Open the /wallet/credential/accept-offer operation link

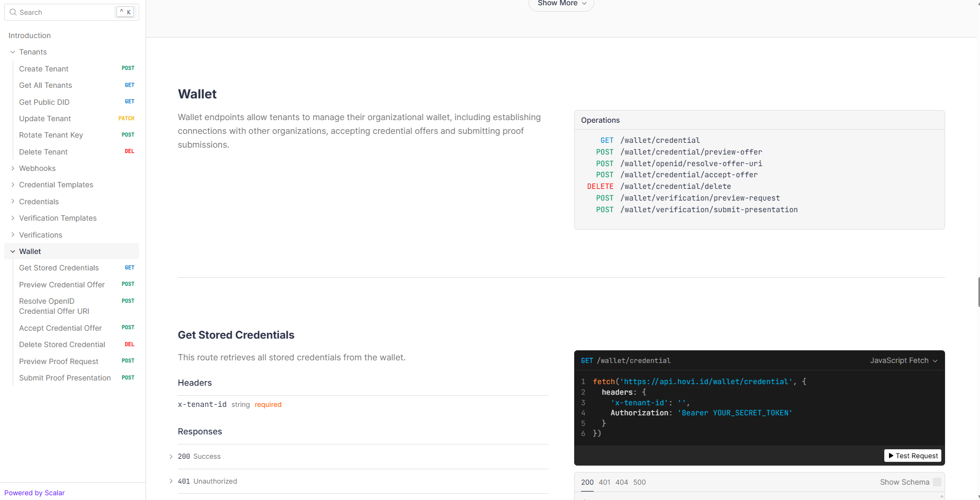688,175
